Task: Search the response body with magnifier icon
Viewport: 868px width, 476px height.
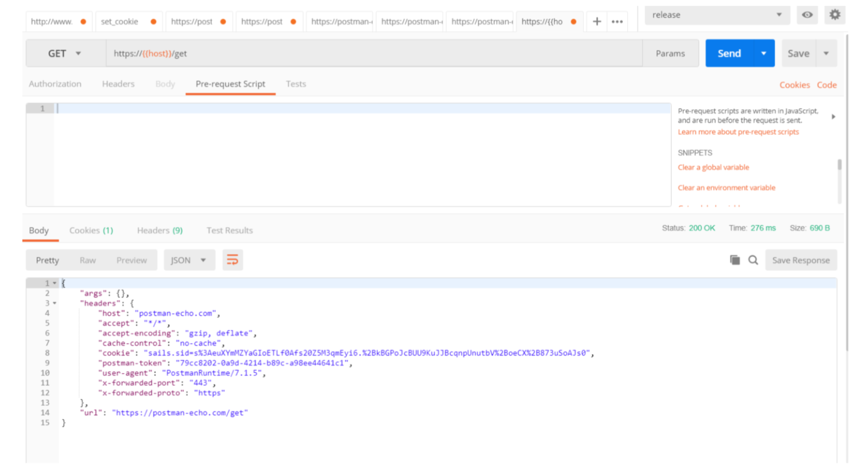Action: [753, 260]
